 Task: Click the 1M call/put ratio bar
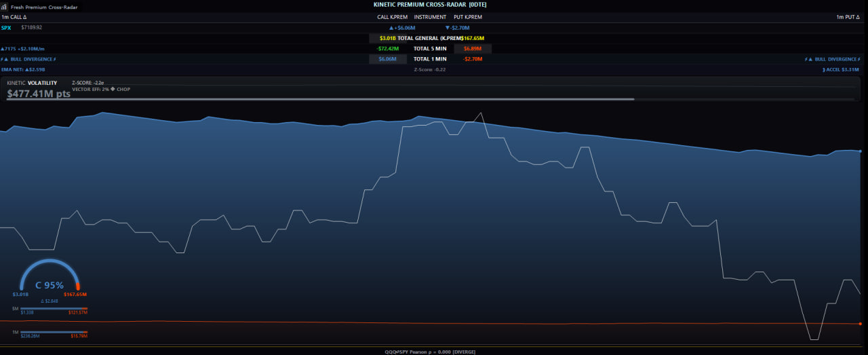point(54,332)
